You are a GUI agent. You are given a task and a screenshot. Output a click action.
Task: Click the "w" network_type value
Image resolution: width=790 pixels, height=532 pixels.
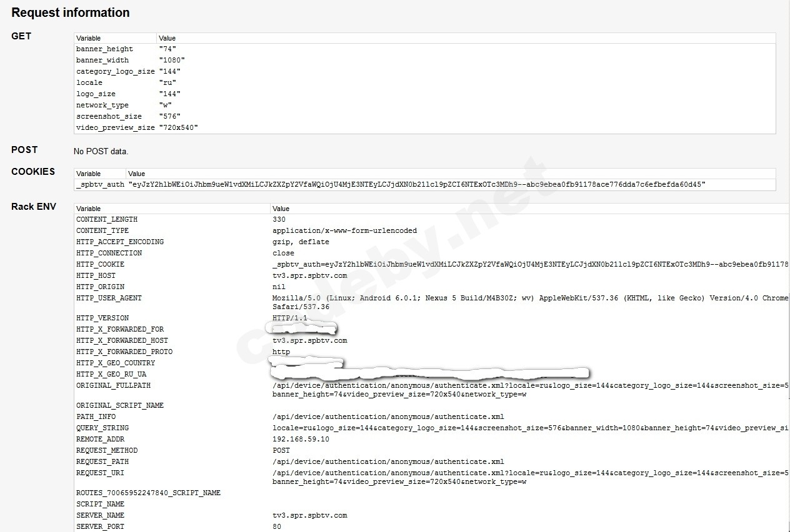click(166, 106)
